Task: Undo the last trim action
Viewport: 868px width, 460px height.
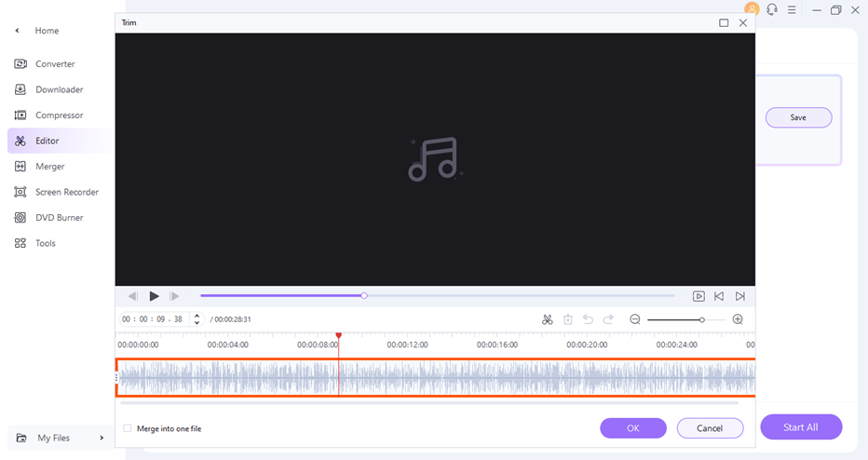Action: [x=588, y=319]
